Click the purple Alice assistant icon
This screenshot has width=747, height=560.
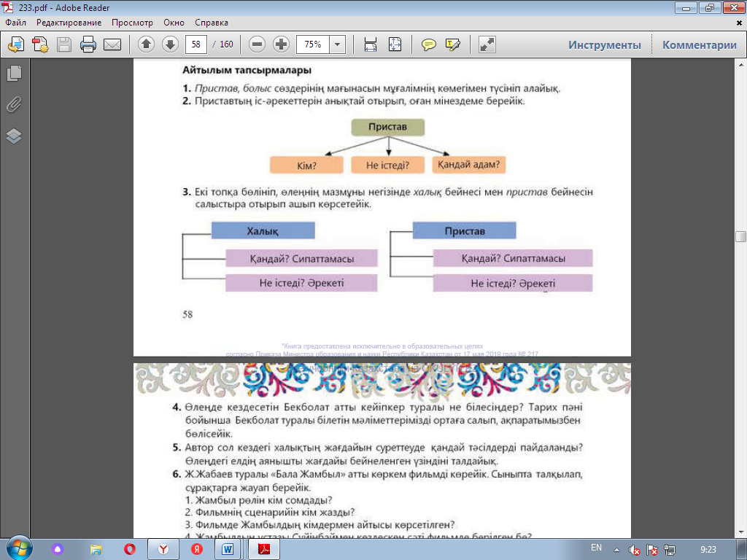[x=58, y=549]
